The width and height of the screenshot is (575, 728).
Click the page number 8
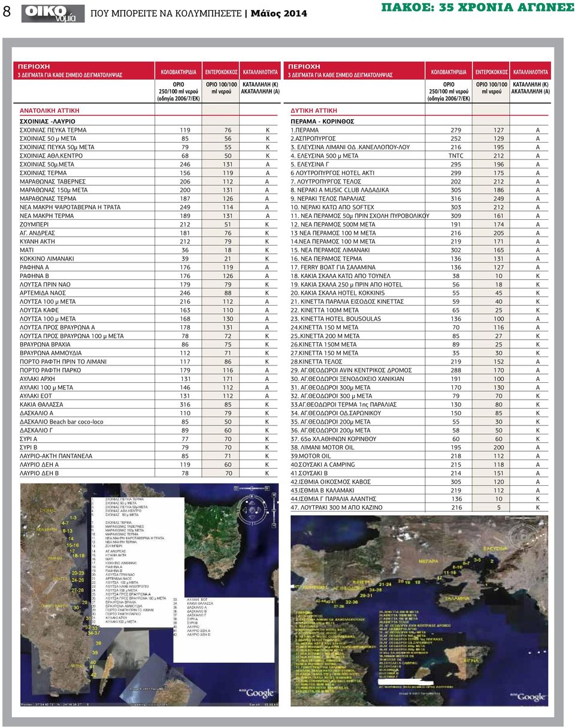click(x=7, y=12)
